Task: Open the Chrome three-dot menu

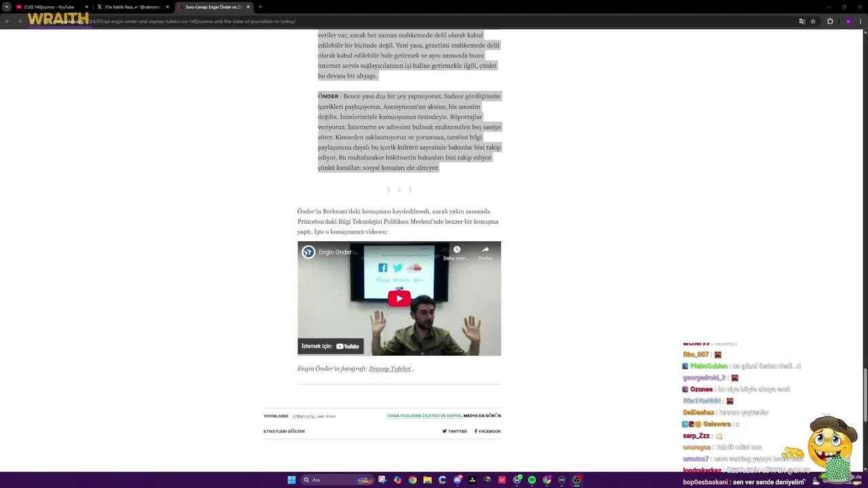Action: [x=861, y=21]
